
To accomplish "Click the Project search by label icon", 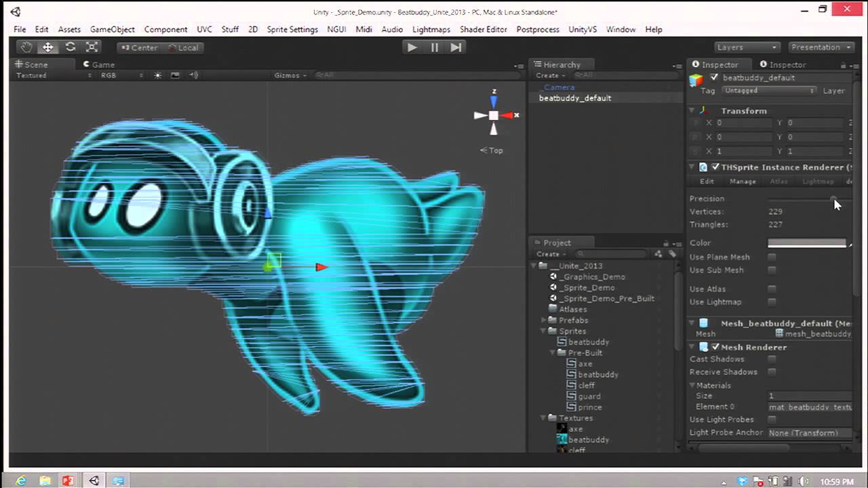I will pyautogui.click(x=672, y=254).
